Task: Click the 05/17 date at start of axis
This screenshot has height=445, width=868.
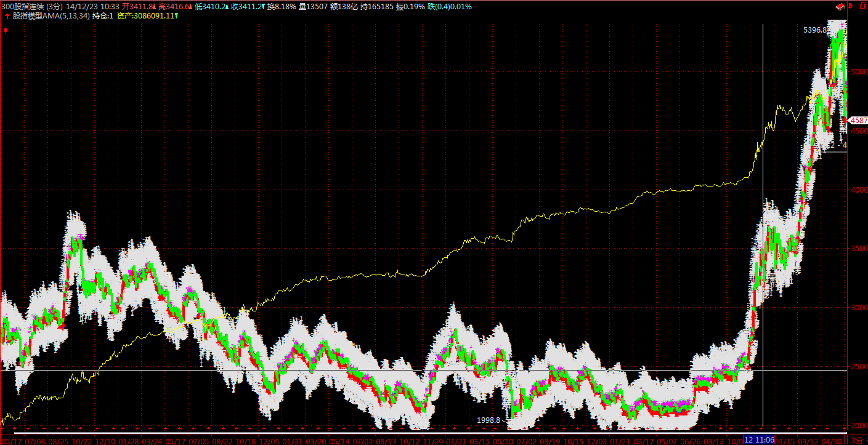Action: [12, 441]
